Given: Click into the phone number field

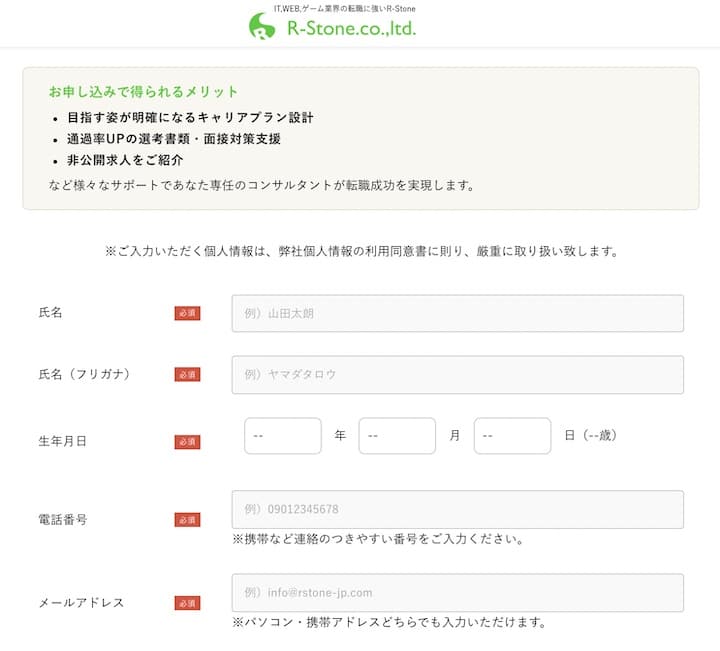Looking at the screenshot, I should click(457, 509).
